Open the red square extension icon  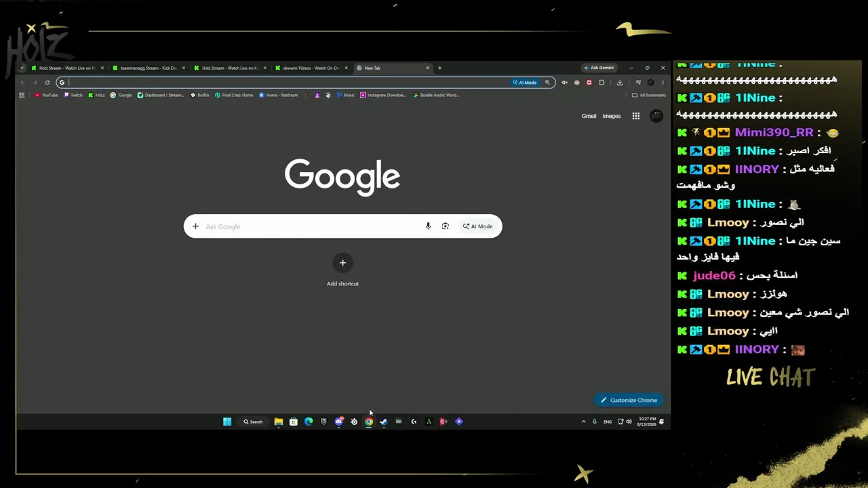(x=589, y=83)
